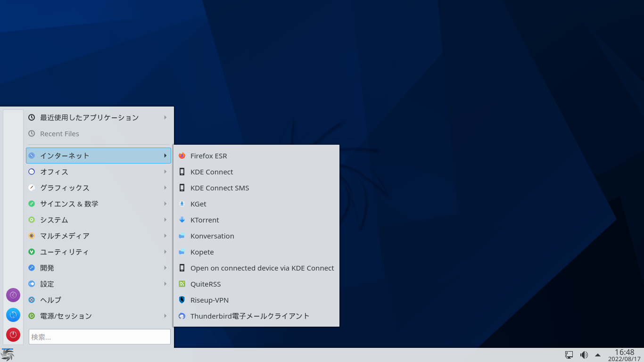Expand arrow next to サイエンス & 数学
This screenshot has height=362, width=644.
click(x=165, y=204)
